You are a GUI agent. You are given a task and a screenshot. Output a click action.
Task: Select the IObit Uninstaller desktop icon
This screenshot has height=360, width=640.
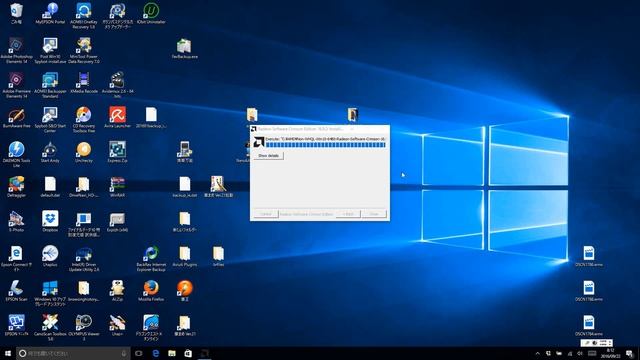click(151, 13)
